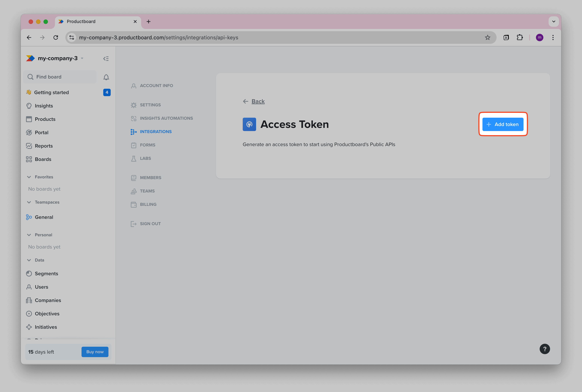
Task: Click the Add token button
Action: point(503,125)
